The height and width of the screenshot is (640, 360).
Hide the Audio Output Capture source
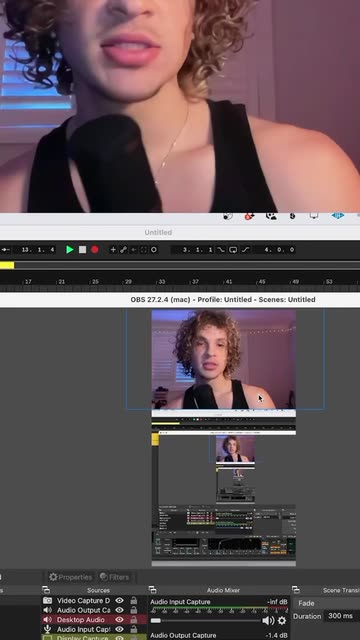pos(119,610)
